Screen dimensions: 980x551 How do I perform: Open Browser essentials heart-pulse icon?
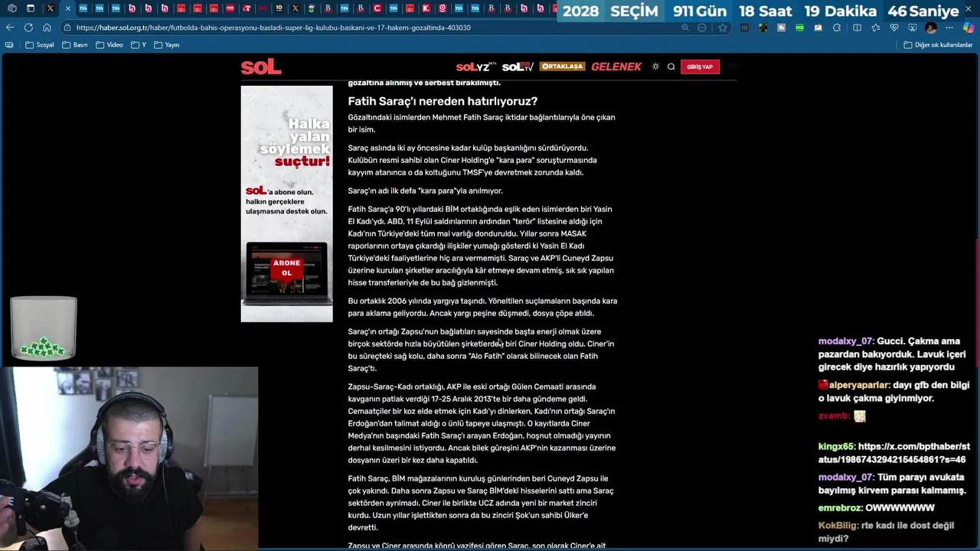(x=893, y=28)
